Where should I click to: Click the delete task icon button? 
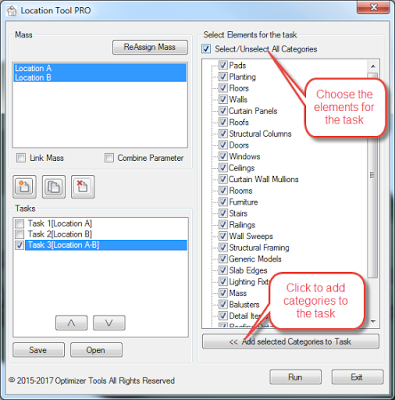click(x=83, y=187)
